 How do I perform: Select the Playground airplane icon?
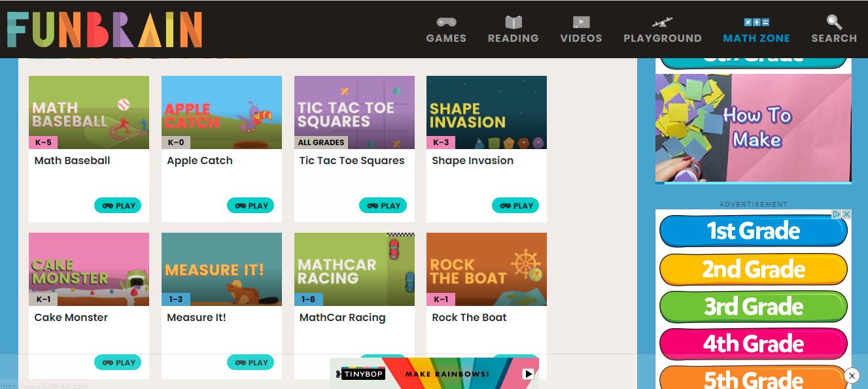[x=663, y=21]
